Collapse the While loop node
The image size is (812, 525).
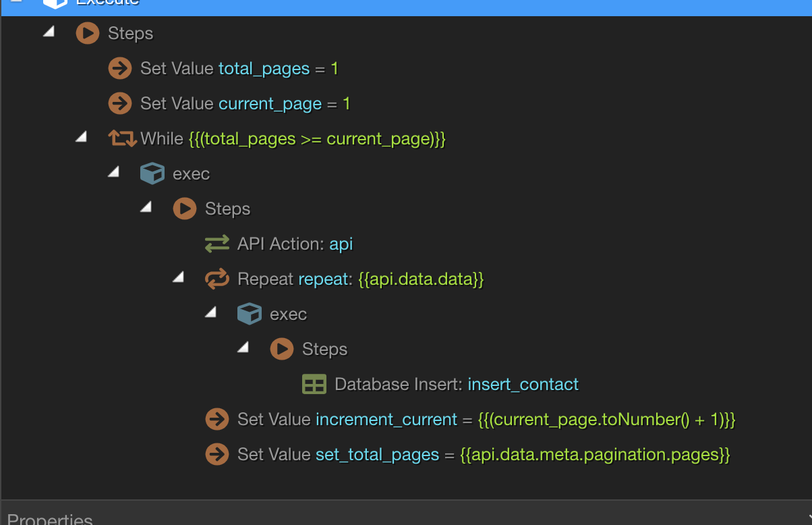tap(81, 137)
